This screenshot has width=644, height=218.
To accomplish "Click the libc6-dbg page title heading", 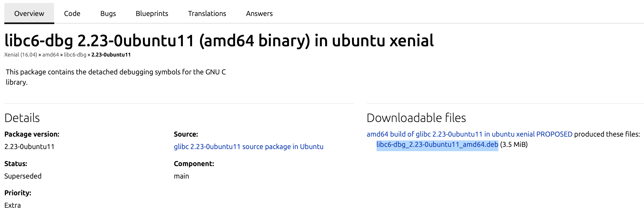I will pos(219,41).
